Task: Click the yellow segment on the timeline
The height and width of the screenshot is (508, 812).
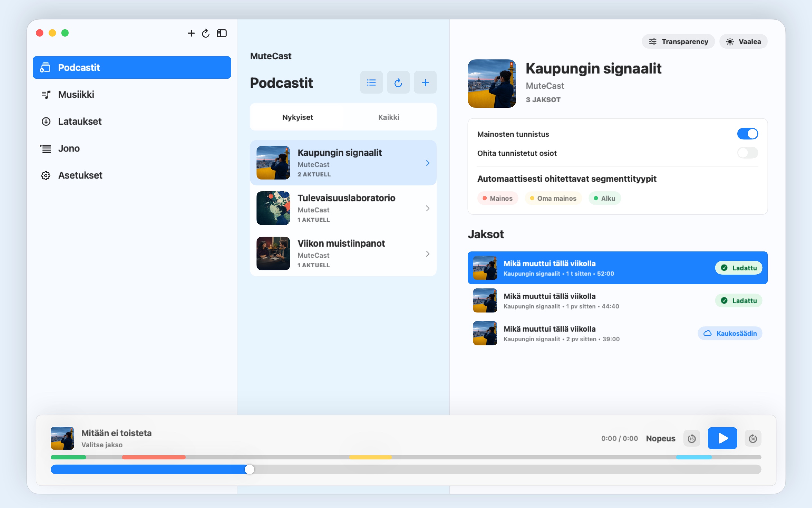Action: tap(370, 457)
